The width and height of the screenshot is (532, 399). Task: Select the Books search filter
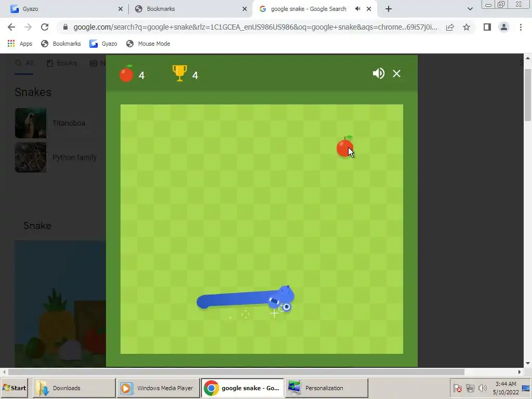point(62,63)
